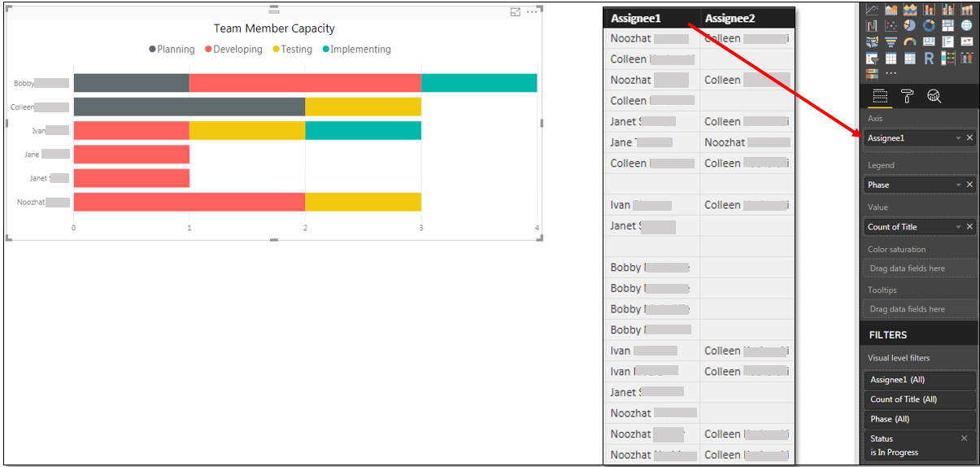980x467 pixels.
Task: Select Jane's red Developing bar
Action: tap(132, 154)
